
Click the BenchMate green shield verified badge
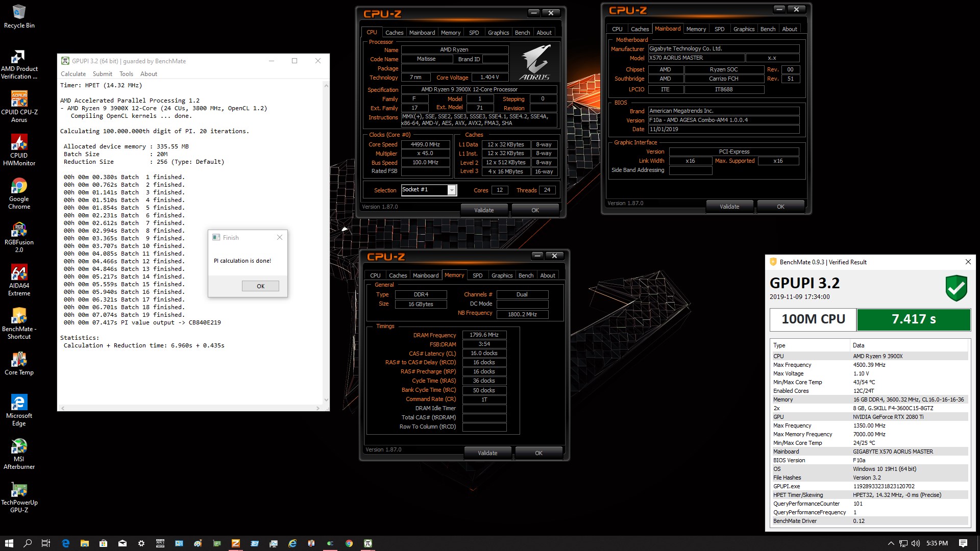pyautogui.click(x=956, y=288)
